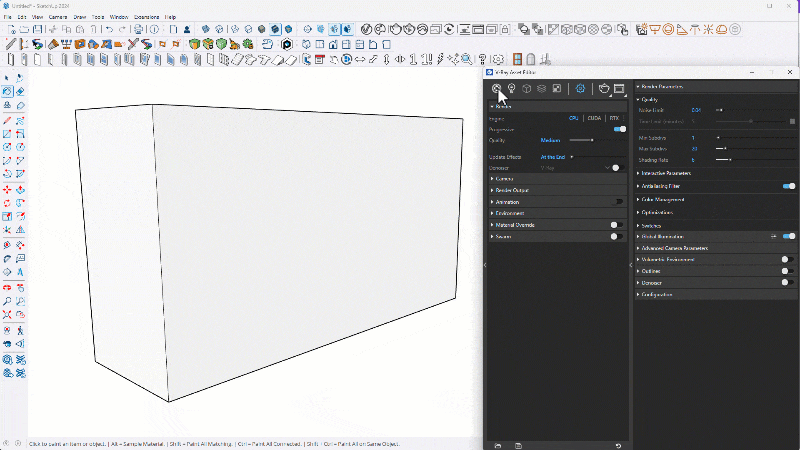Toggle the Denoiser switch under Update Effects
800x450 pixels.
click(x=617, y=168)
